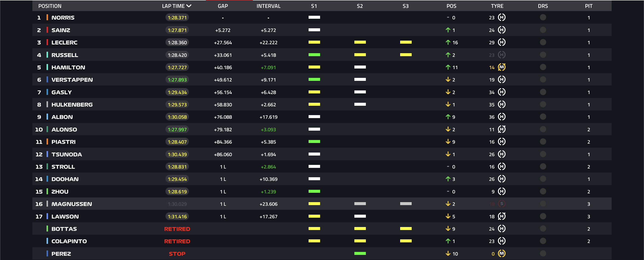Sort by the GAP column header
Screen dimensions: 644x260
click(223, 6)
